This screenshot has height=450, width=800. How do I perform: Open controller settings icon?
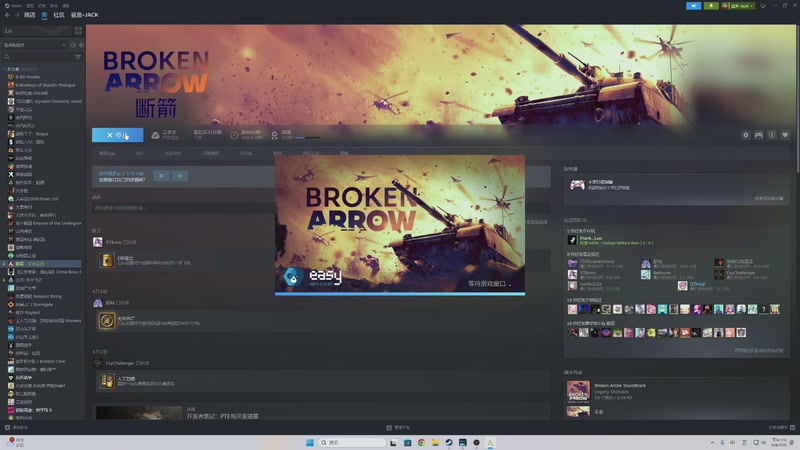pyautogui.click(x=759, y=135)
